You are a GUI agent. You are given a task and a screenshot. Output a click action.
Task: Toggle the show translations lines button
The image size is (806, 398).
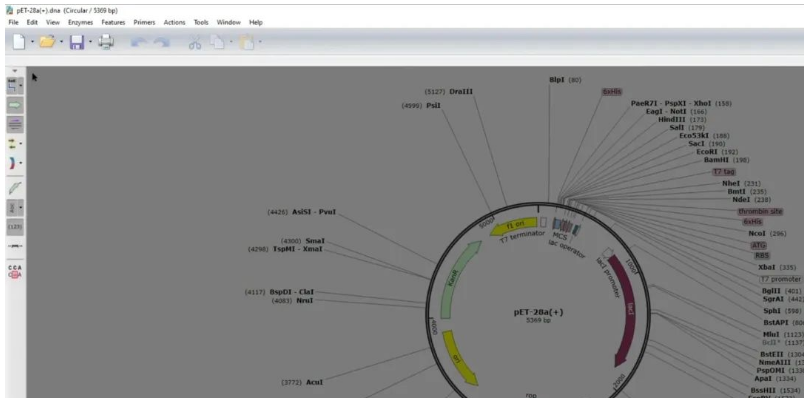pyautogui.click(x=15, y=124)
